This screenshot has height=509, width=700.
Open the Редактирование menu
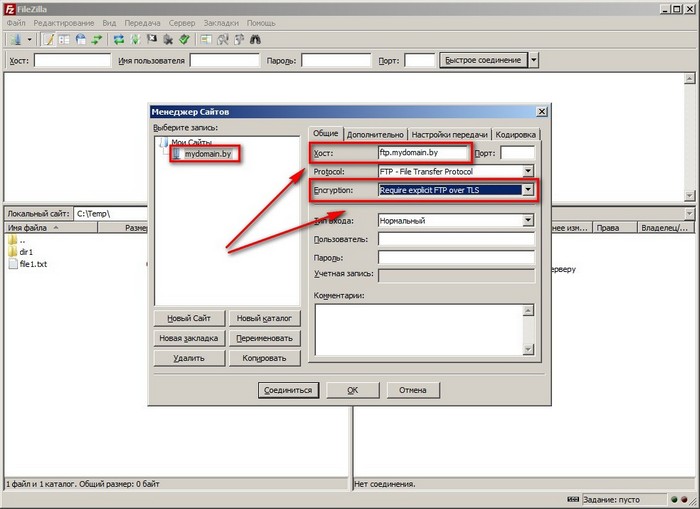coord(64,23)
